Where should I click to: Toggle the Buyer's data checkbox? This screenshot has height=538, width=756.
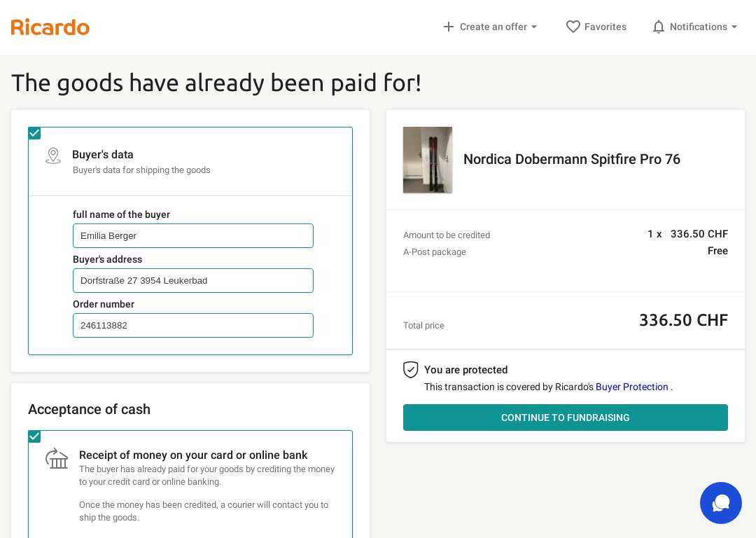[x=34, y=133]
